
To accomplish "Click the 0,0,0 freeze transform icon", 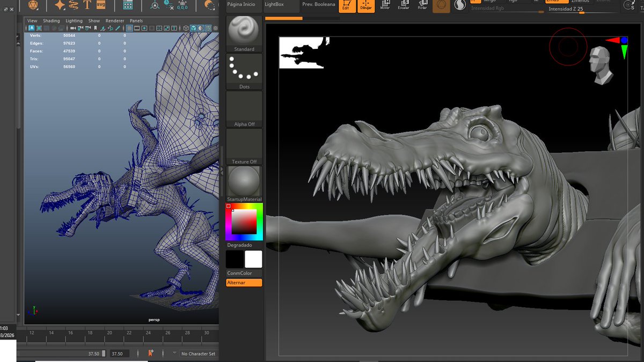I will [x=182, y=5].
